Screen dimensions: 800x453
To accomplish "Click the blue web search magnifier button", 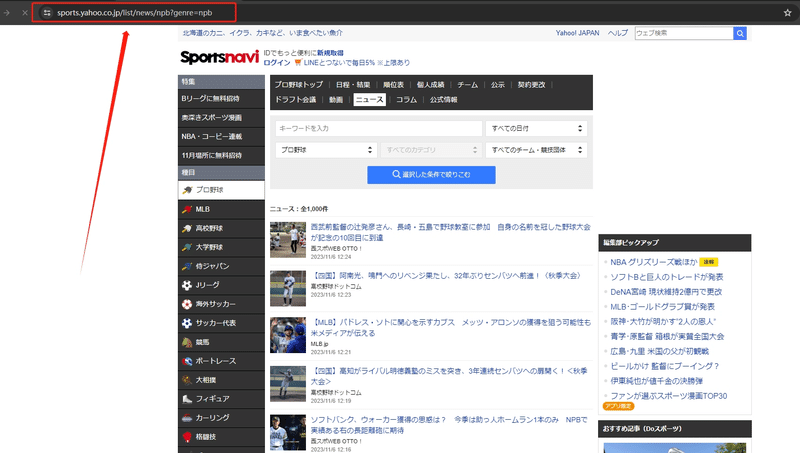I will 740,33.
